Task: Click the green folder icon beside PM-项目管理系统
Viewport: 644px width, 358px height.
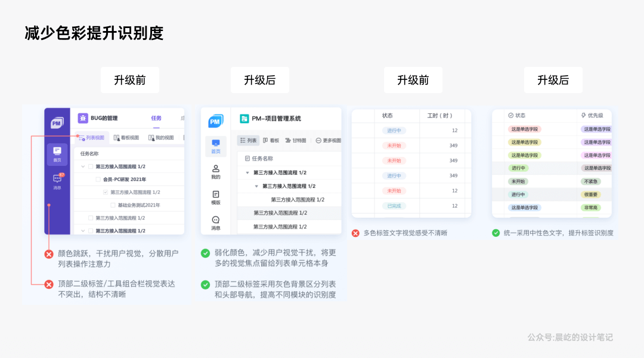Action: pos(244,118)
